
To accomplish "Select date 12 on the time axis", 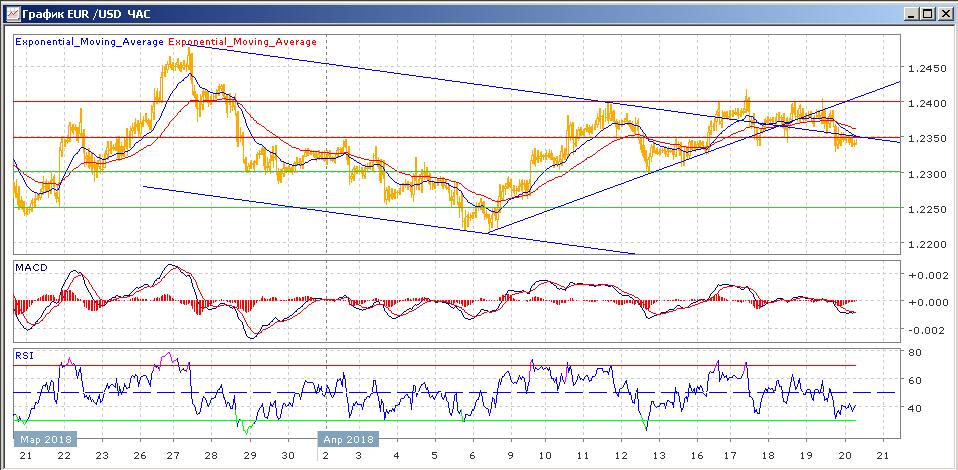I will click(x=620, y=456).
